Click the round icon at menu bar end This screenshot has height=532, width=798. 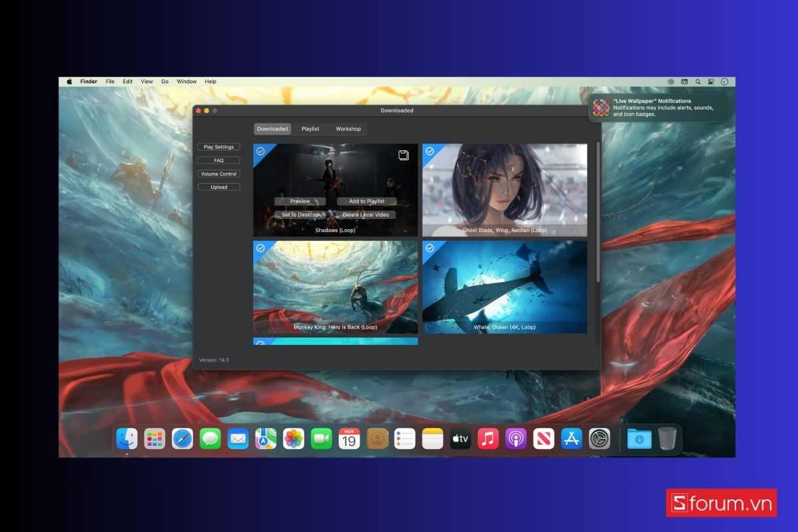point(724,82)
